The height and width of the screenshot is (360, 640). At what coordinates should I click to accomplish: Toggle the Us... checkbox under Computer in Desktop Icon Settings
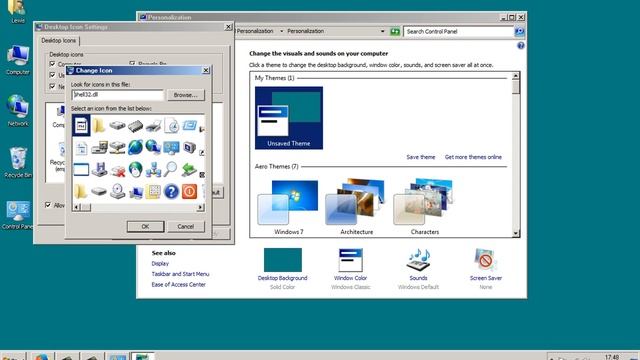[52, 75]
